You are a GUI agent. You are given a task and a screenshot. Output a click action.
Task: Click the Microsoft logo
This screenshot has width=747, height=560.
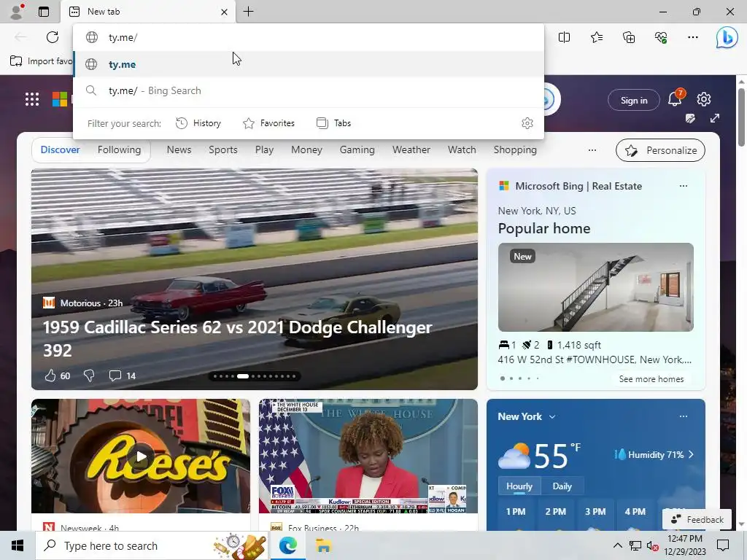tap(60, 99)
